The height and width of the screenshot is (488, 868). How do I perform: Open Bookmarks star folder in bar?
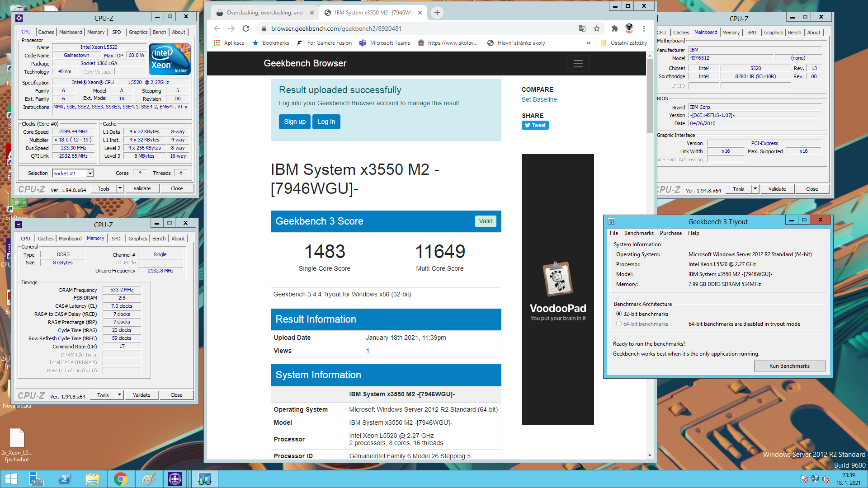tap(271, 43)
